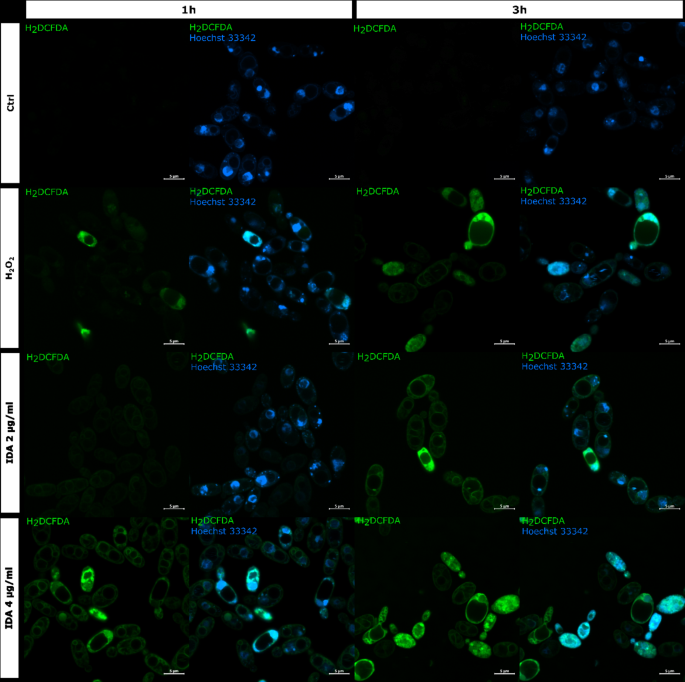Click Hoechst 33342 label in IDA 4 µg/ml 1h panel

(x=224, y=531)
